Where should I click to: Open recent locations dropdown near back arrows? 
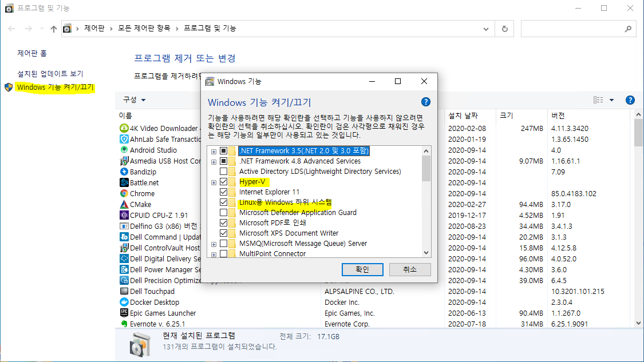coord(42,29)
